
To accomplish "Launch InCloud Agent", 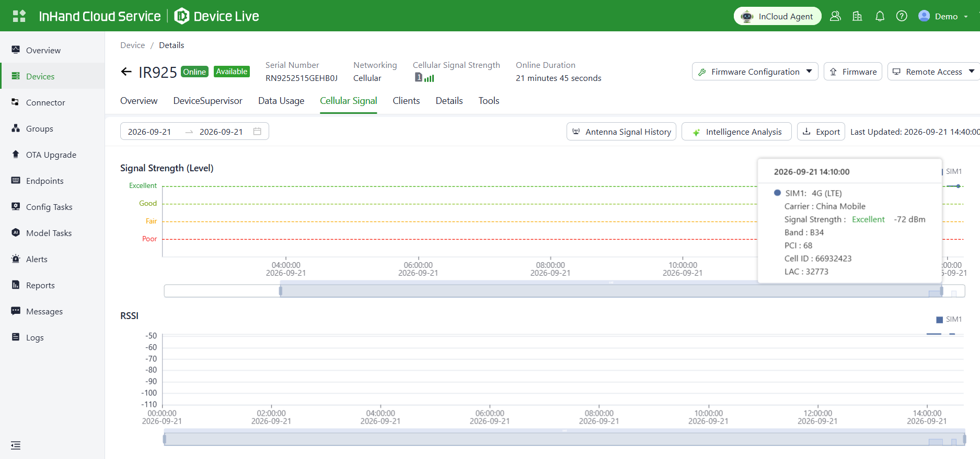I will (777, 16).
